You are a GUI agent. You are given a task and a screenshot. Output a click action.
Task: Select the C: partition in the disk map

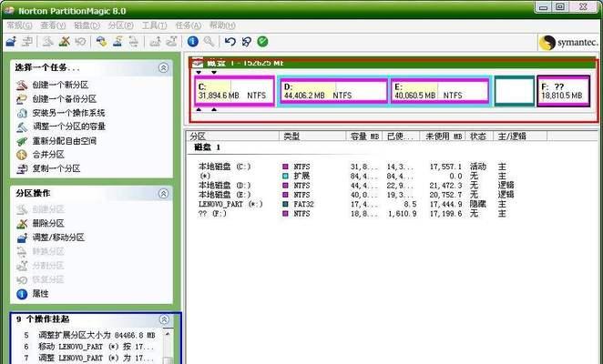[234, 91]
